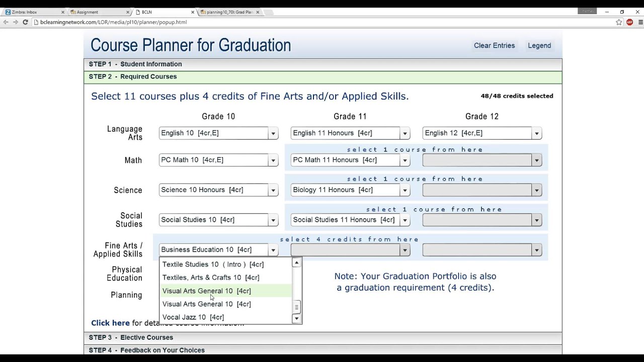Bookmark this page with the star icon
644x362 pixels.
click(619, 22)
